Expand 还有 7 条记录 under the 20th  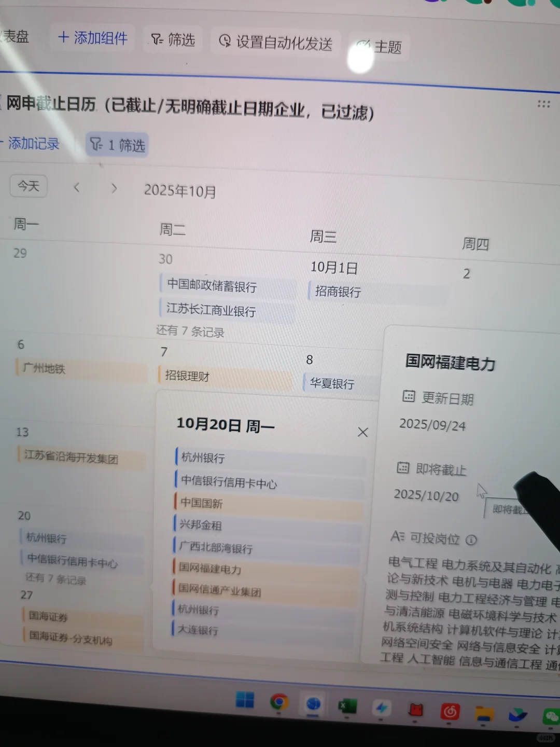click(55, 578)
